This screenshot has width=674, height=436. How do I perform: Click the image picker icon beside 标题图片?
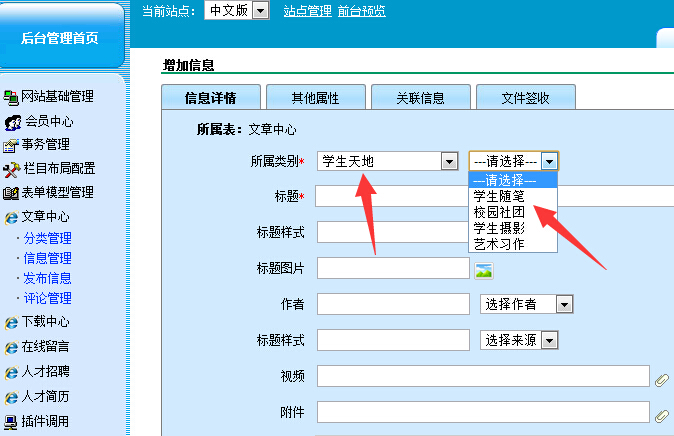[484, 269]
